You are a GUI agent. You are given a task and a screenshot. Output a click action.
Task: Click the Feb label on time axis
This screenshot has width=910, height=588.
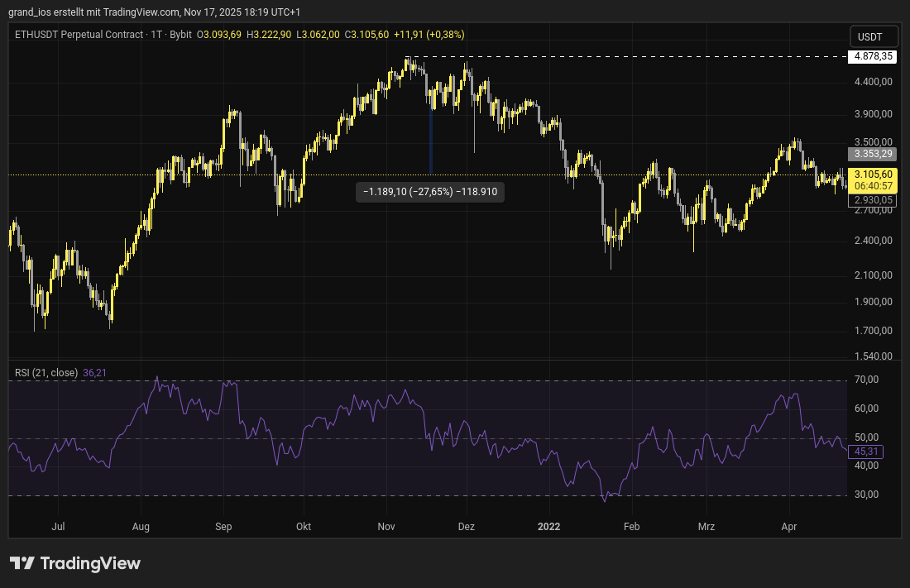click(x=631, y=527)
